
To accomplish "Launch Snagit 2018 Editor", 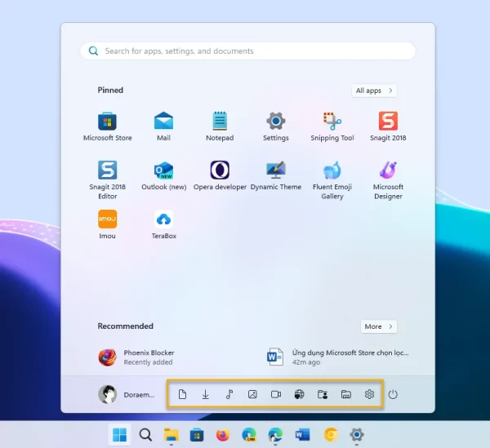I will coord(107,180).
